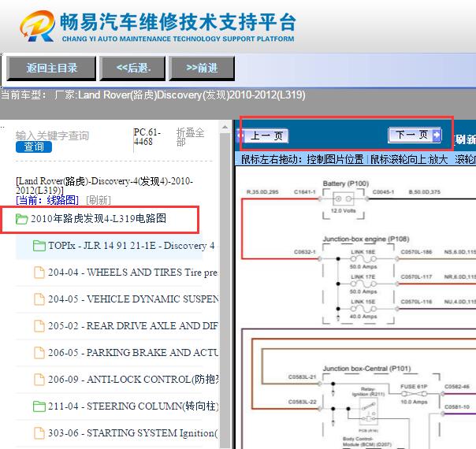Click the [当前：线路图] link

click(x=47, y=200)
